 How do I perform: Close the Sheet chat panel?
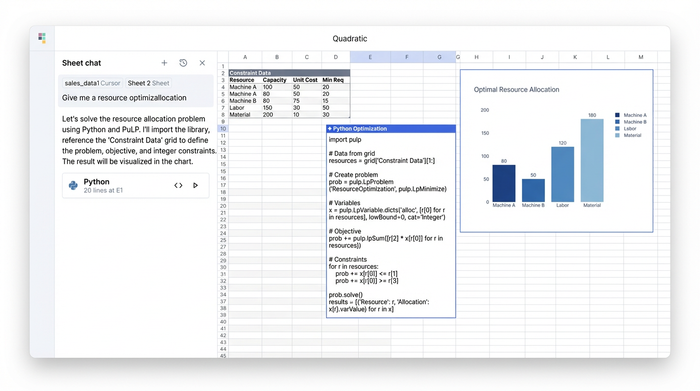click(202, 63)
